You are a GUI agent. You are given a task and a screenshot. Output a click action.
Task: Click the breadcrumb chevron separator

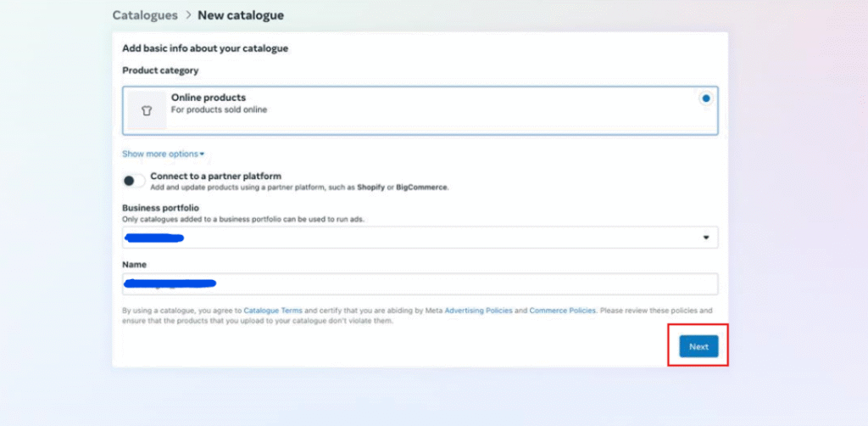pyautogui.click(x=187, y=15)
